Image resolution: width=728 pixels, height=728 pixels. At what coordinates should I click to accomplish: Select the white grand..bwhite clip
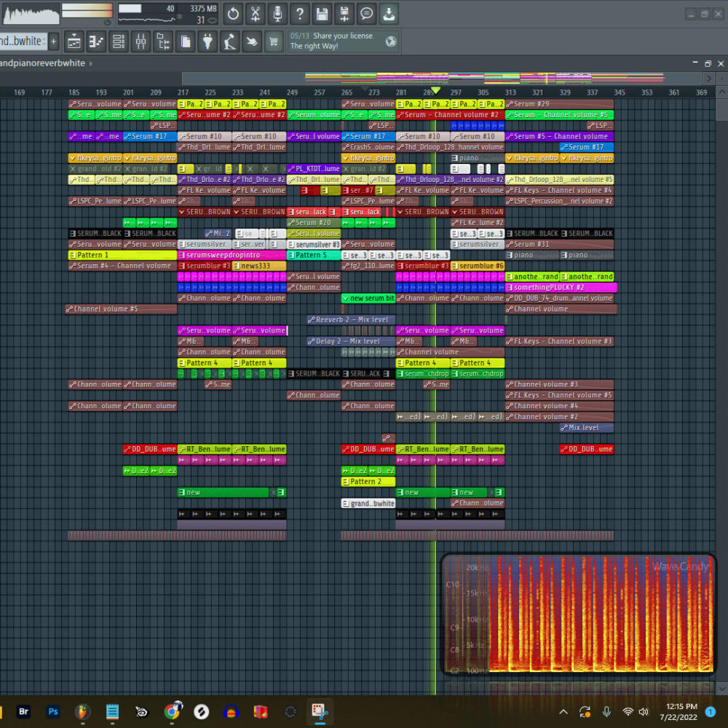point(368,503)
